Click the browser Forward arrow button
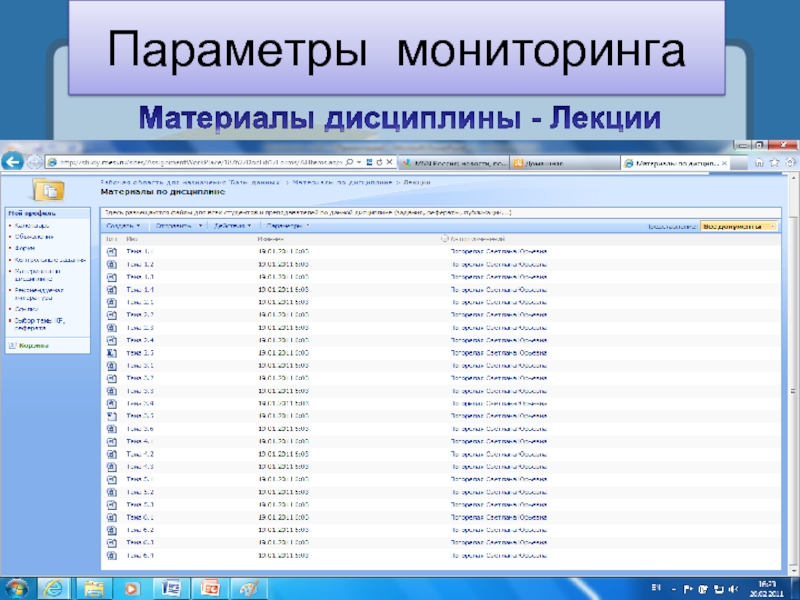 34,162
